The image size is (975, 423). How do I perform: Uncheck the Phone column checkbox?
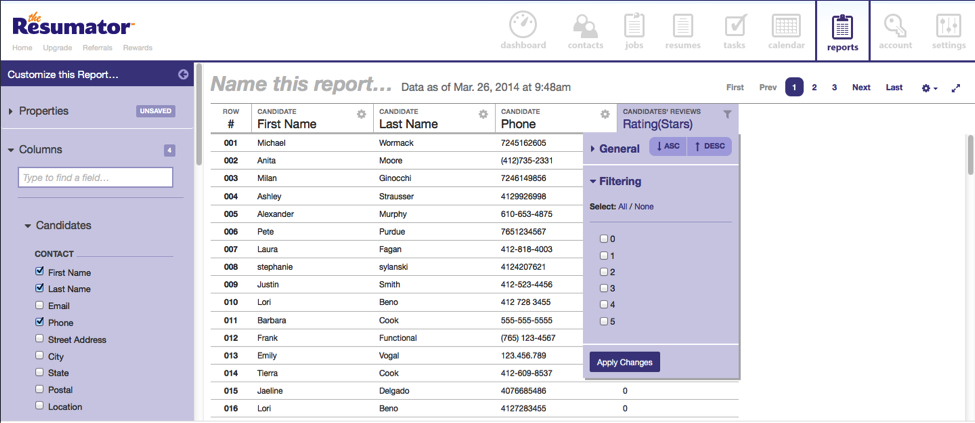(40, 323)
